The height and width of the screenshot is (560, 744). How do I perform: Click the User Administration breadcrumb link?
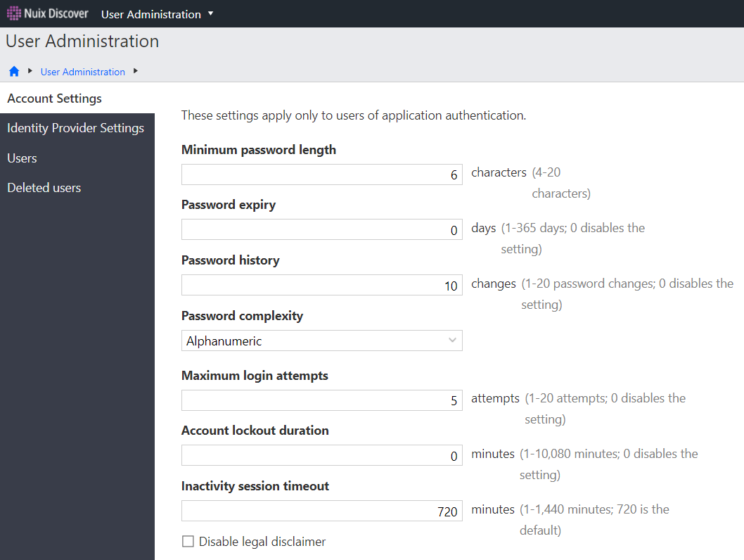point(82,72)
